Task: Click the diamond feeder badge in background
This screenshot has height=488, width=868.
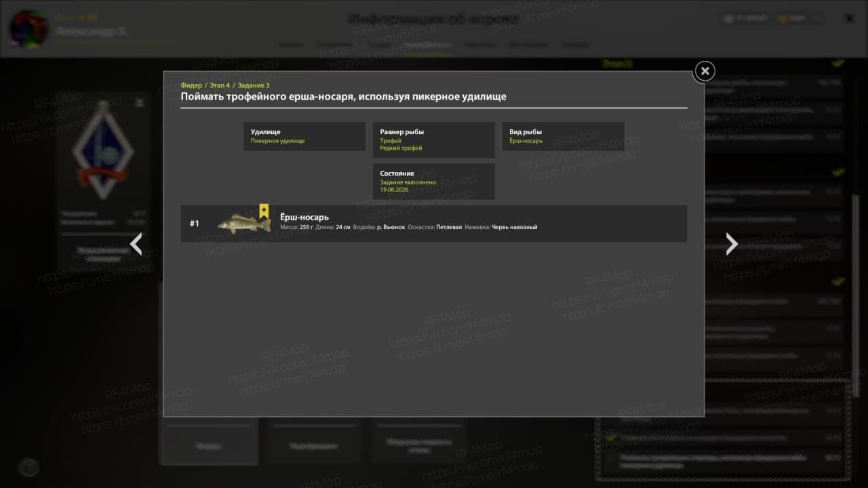Action: coord(102,150)
